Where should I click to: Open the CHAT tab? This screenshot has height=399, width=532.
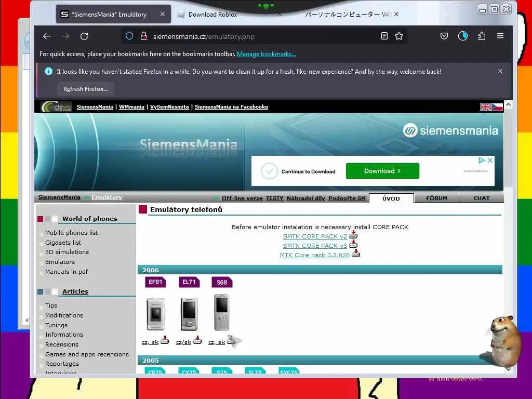pyautogui.click(x=482, y=198)
